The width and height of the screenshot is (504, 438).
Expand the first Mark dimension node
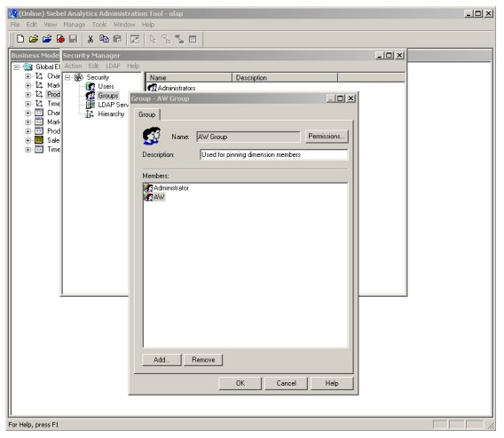(x=28, y=85)
